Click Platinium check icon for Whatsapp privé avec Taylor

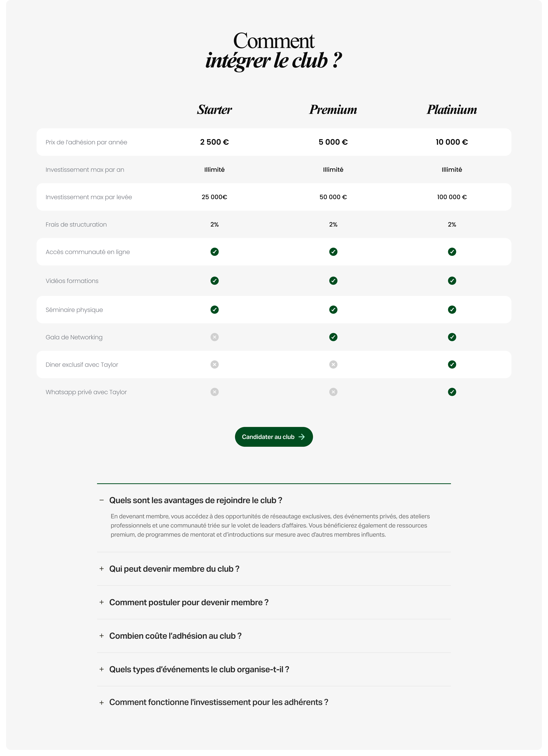[x=452, y=392]
